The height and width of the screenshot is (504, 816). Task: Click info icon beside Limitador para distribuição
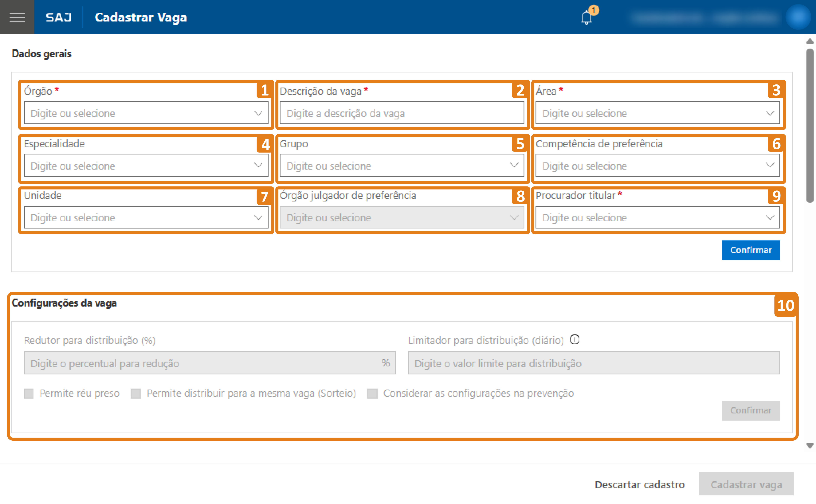574,340
